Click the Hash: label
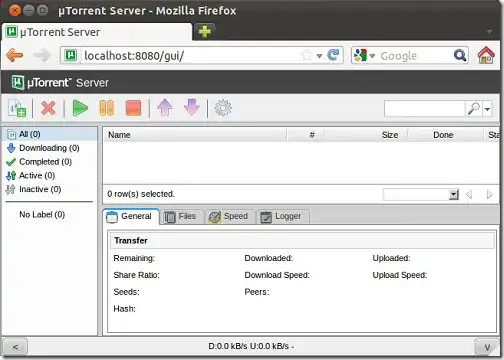504x360 pixels. (124, 309)
